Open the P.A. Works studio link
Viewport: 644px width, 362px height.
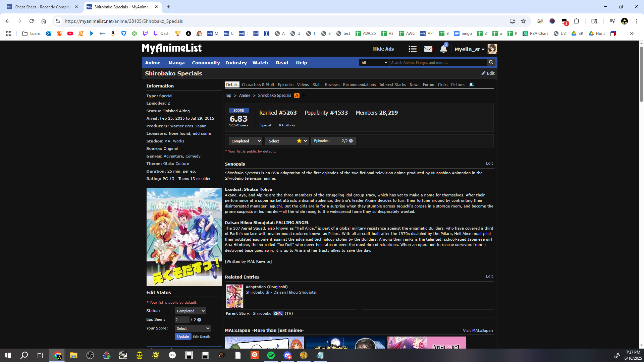(174, 141)
